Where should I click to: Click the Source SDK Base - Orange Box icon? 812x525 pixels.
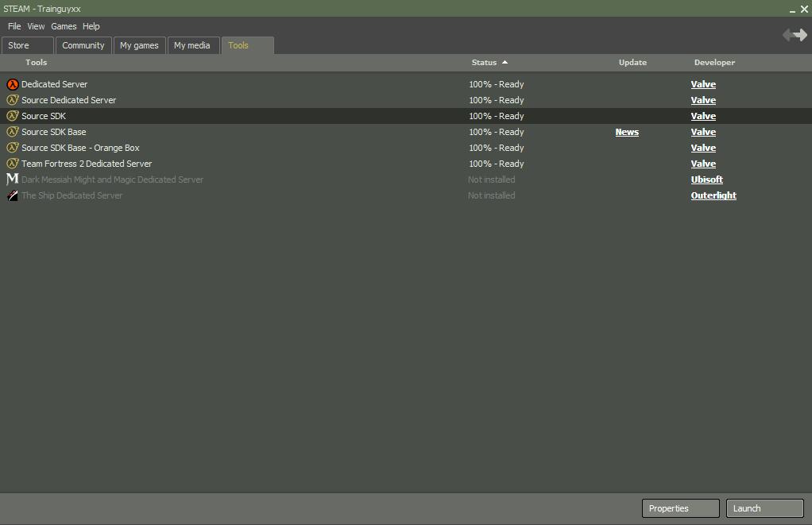[x=13, y=148]
